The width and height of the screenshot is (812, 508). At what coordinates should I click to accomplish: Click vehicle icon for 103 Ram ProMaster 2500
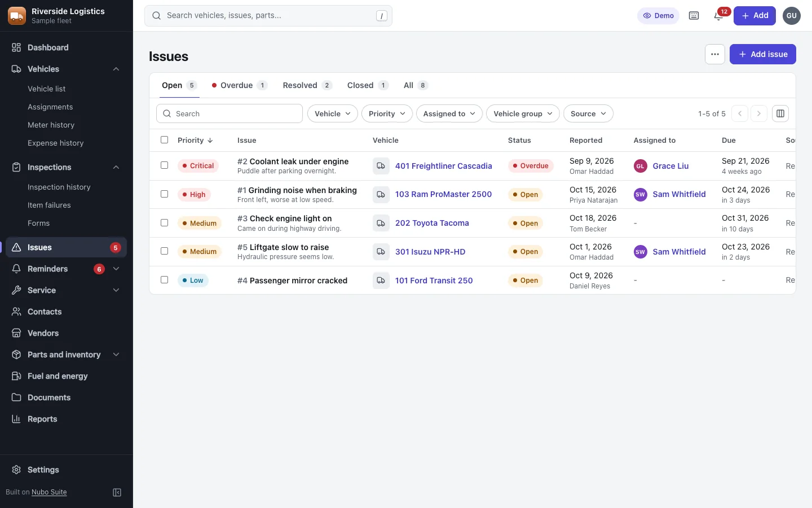point(381,194)
